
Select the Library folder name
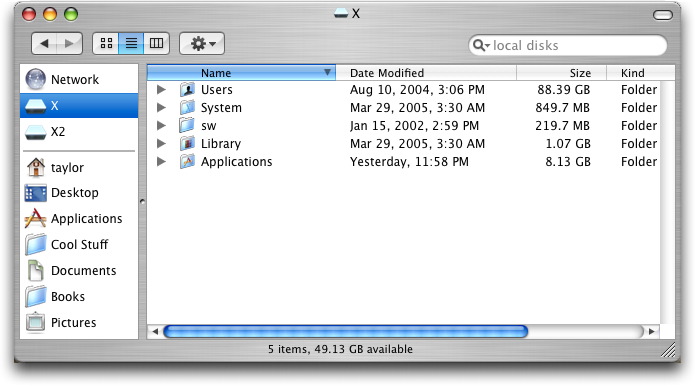[221, 144]
